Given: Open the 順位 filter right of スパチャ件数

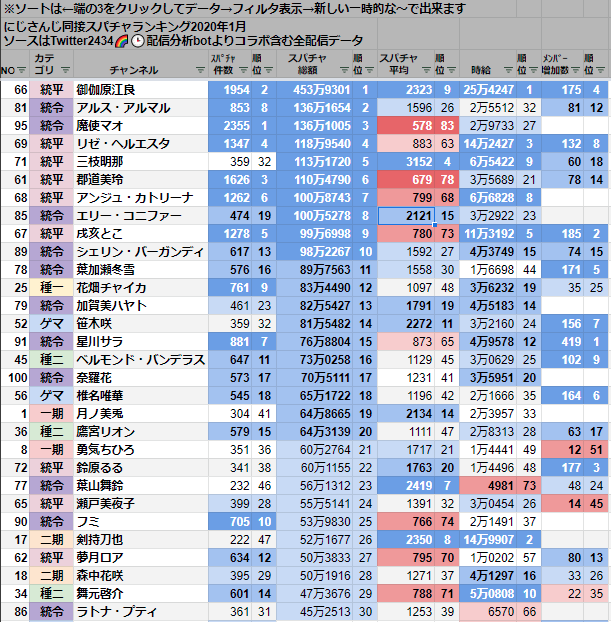Looking at the screenshot, I should [x=269, y=70].
